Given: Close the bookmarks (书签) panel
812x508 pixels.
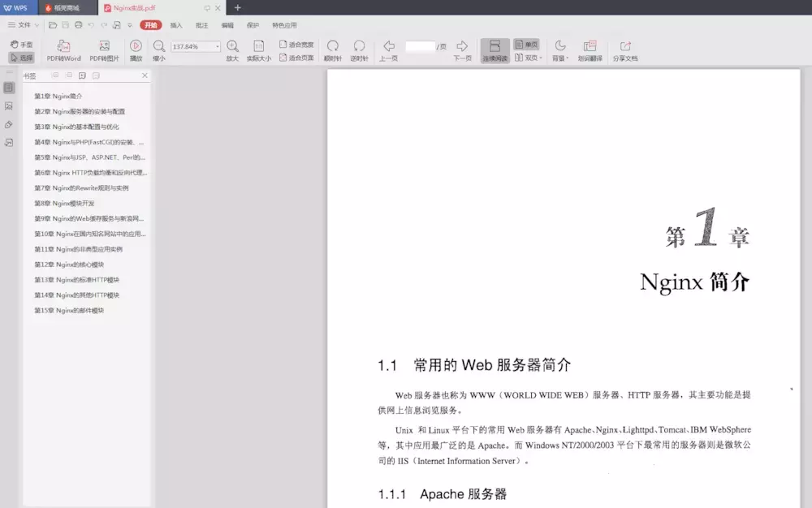Looking at the screenshot, I should click(145, 75).
